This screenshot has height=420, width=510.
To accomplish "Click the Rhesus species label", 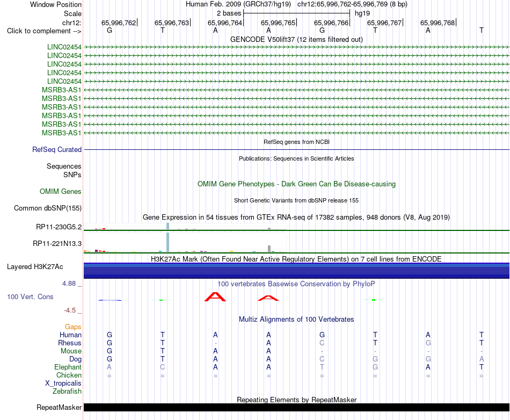I will coord(70,343).
